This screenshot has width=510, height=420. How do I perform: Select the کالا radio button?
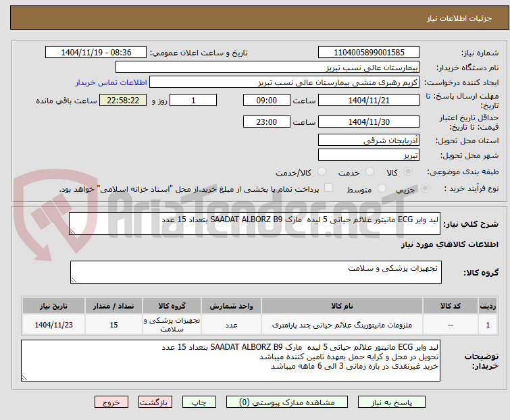(408, 172)
